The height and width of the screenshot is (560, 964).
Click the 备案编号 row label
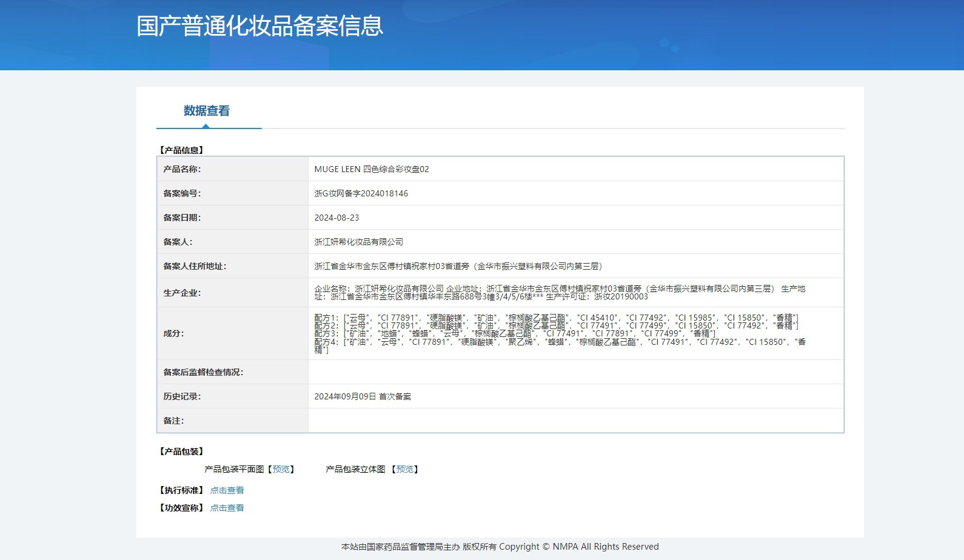[182, 193]
